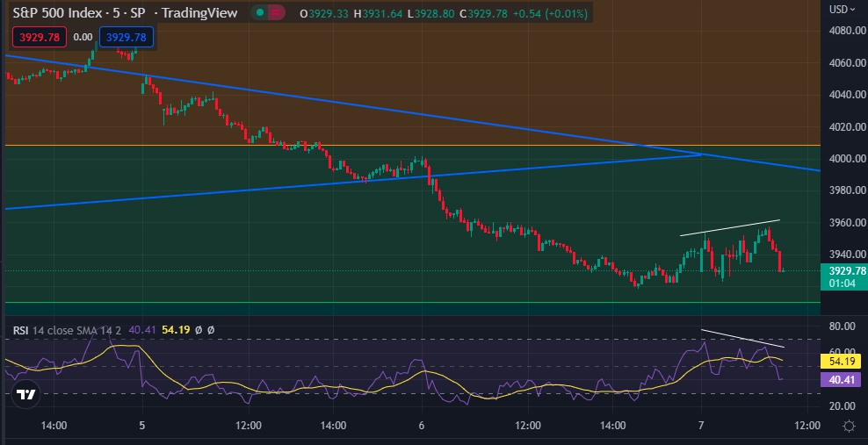Click the low value L3928.80
The width and height of the screenshot is (868, 445).
coord(431,13)
